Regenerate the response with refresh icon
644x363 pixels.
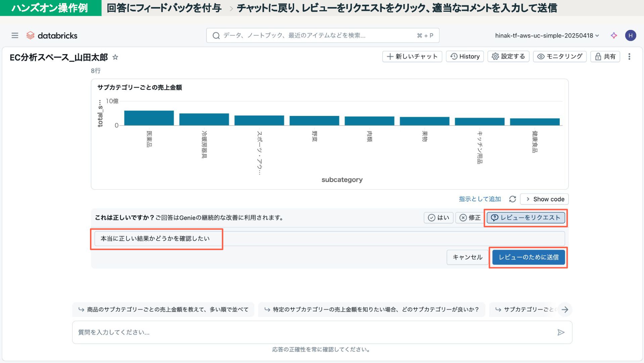click(x=512, y=199)
